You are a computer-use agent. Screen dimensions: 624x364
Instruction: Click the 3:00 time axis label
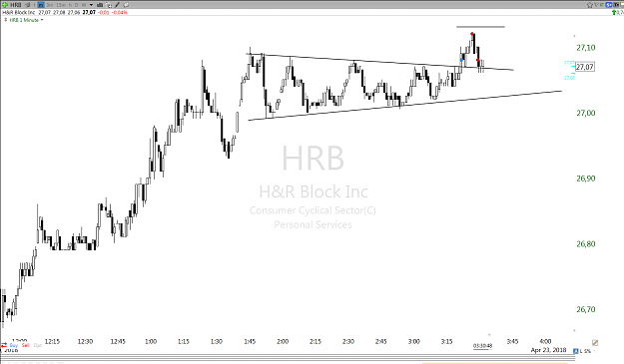413,341
